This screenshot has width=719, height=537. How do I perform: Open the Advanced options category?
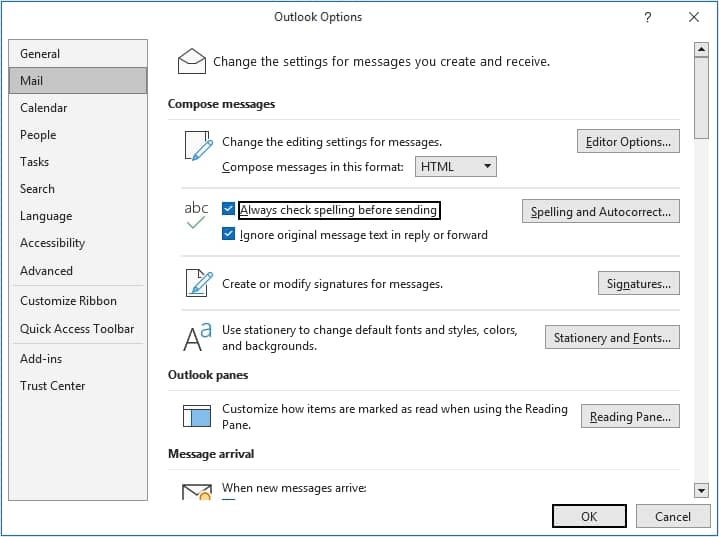coord(78,271)
